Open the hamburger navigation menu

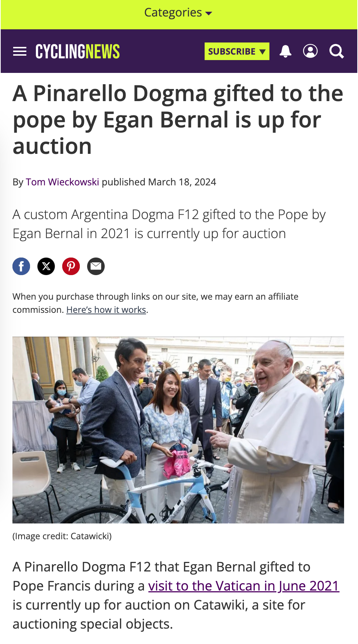pos(20,51)
